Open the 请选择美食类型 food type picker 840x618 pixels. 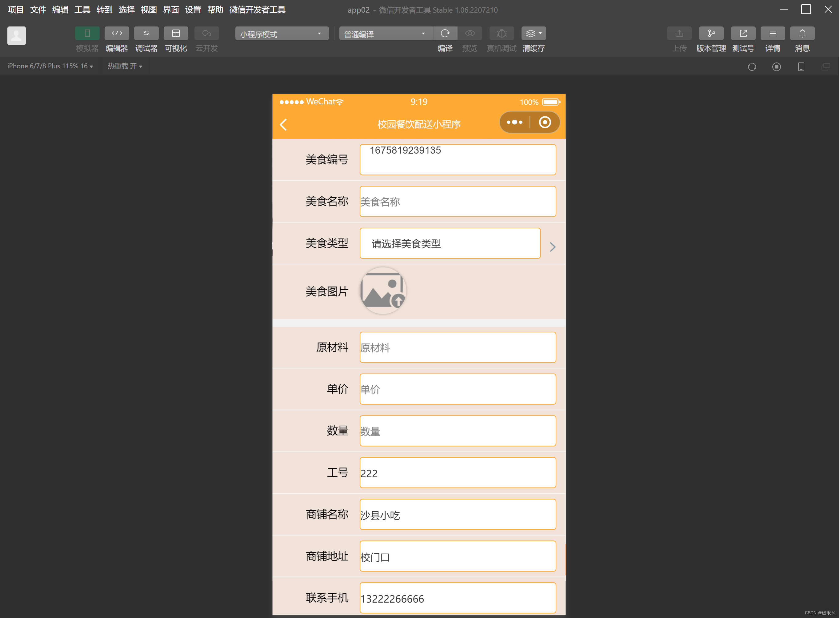tap(450, 243)
